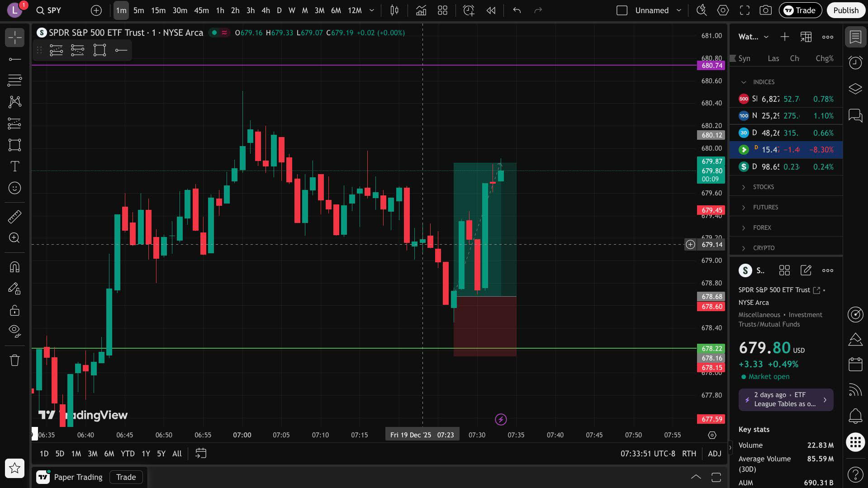Screen dimensions: 868x488
Task: Add symbol to watchlist
Action: click(x=785, y=37)
